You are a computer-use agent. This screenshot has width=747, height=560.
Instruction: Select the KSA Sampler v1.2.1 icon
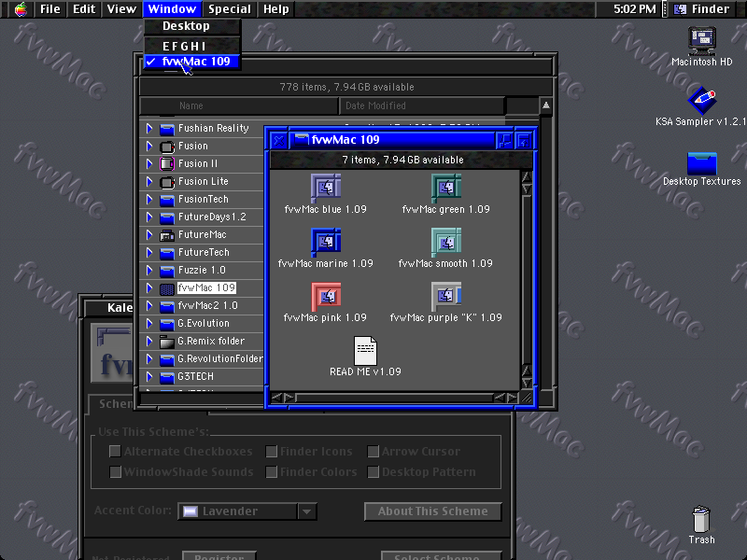[702, 100]
